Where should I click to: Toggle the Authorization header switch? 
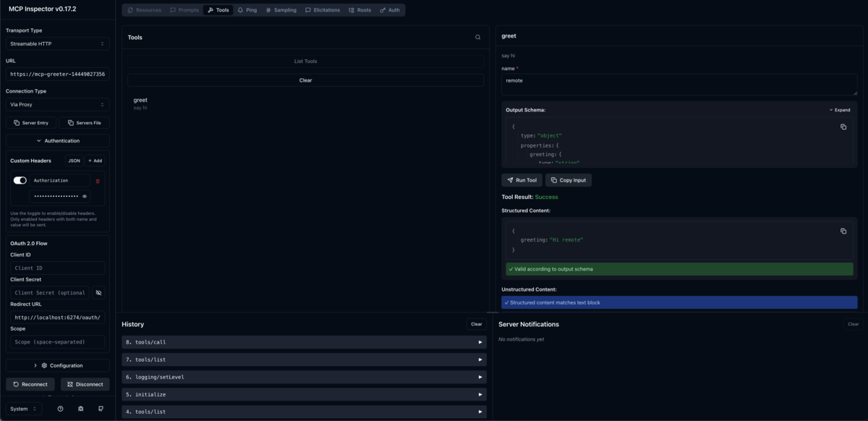pos(20,180)
